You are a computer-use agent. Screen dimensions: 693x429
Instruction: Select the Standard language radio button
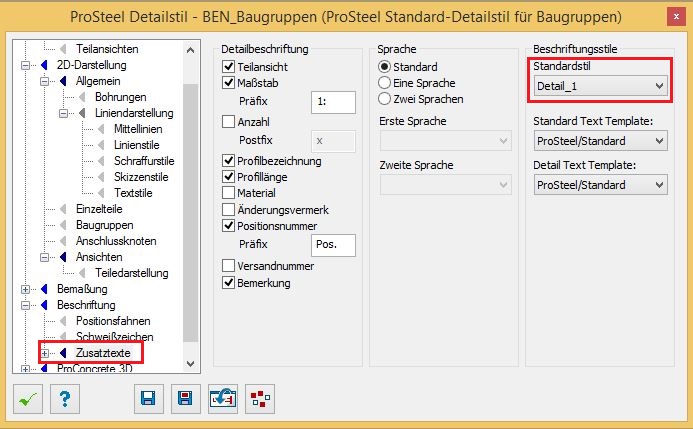coord(385,67)
